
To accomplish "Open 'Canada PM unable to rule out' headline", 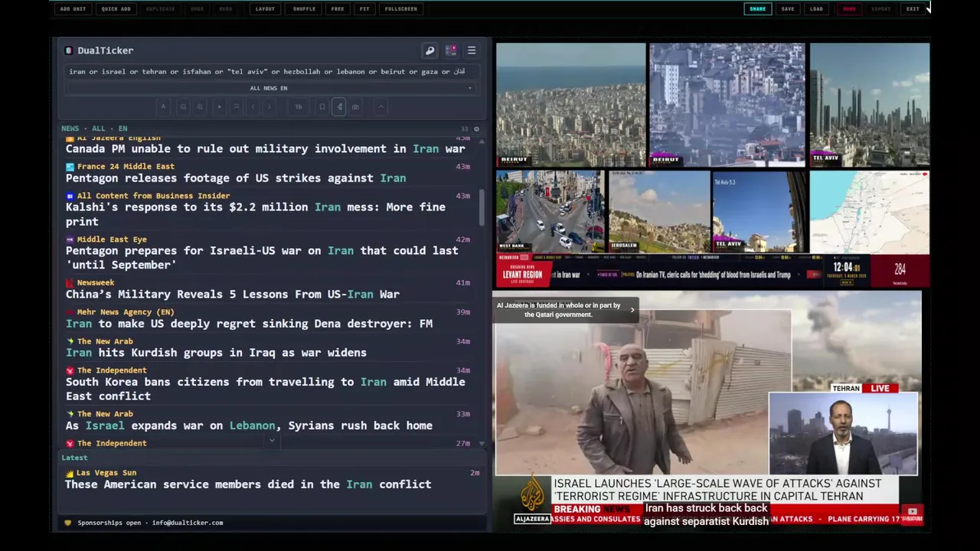I will (266, 149).
